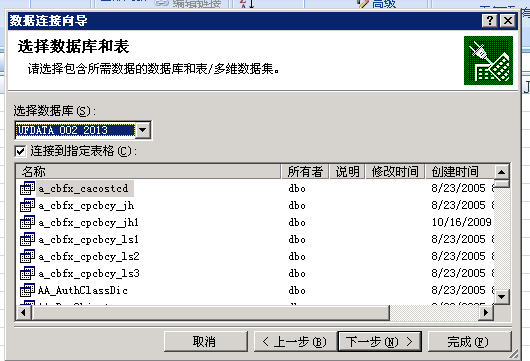Click the horizontal scroll right arrow

pos(486,312)
